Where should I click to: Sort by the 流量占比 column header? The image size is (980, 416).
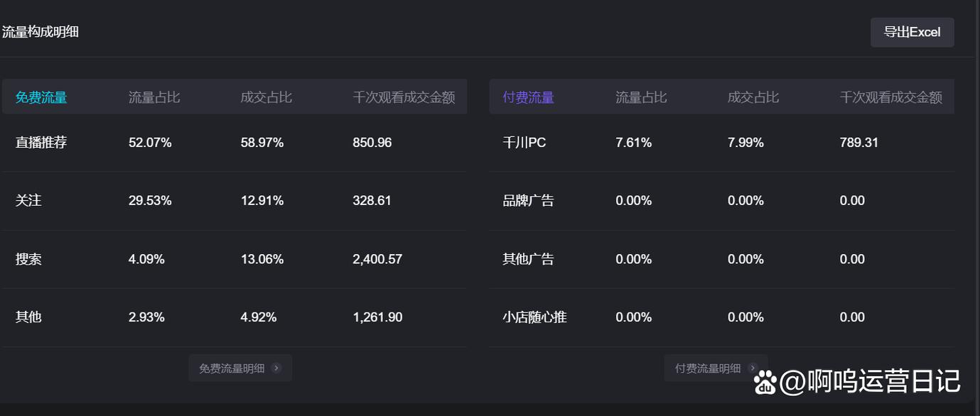point(154,97)
